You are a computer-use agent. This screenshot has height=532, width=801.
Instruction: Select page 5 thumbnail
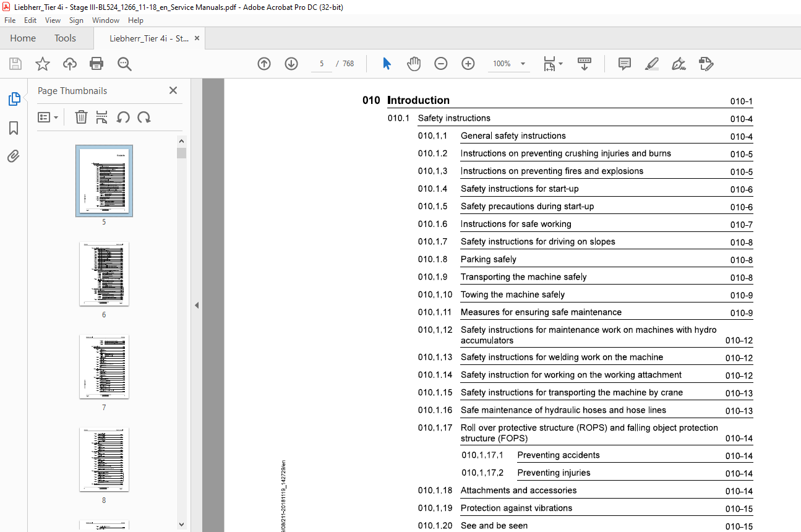coord(104,181)
